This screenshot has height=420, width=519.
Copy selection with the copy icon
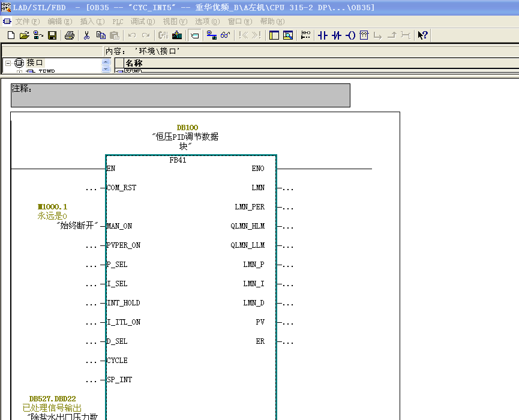point(101,35)
